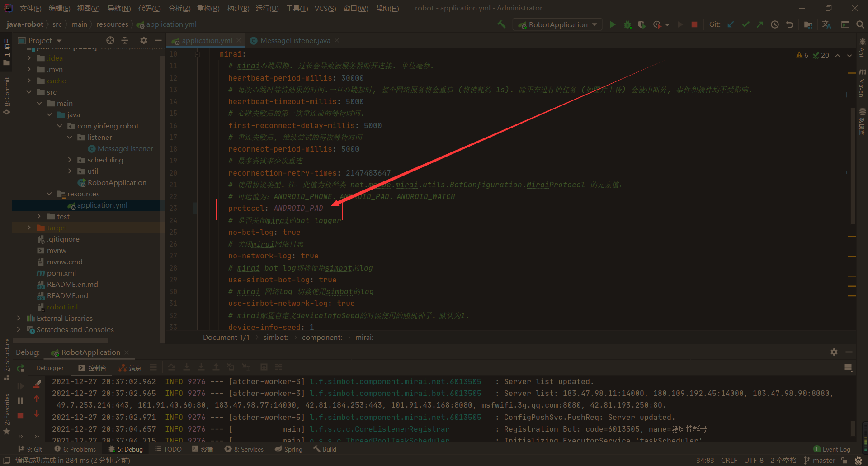Viewport: 868px width, 466px height.
Task: Update project via Git blue arrow
Action: pyautogui.click(x=731, y=24)
